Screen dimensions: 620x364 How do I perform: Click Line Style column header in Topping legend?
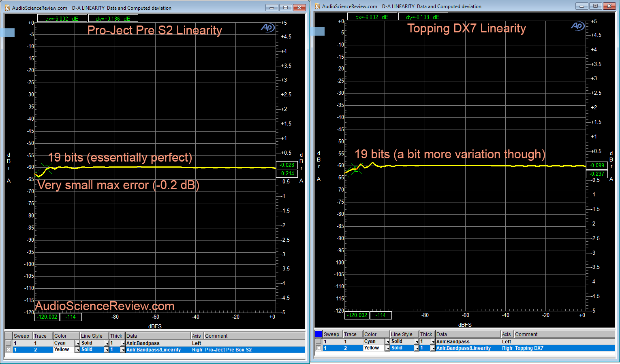tap(404, 334)
